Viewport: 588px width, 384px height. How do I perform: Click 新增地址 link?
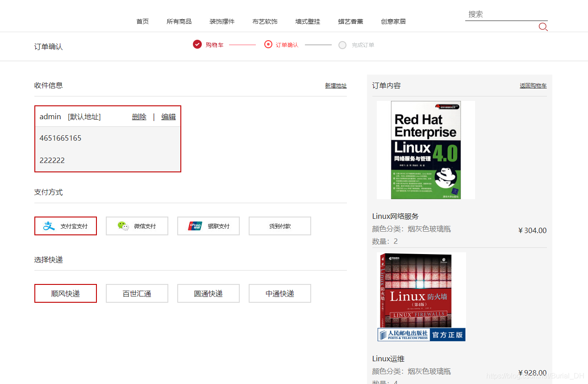(x=336, y=86)
